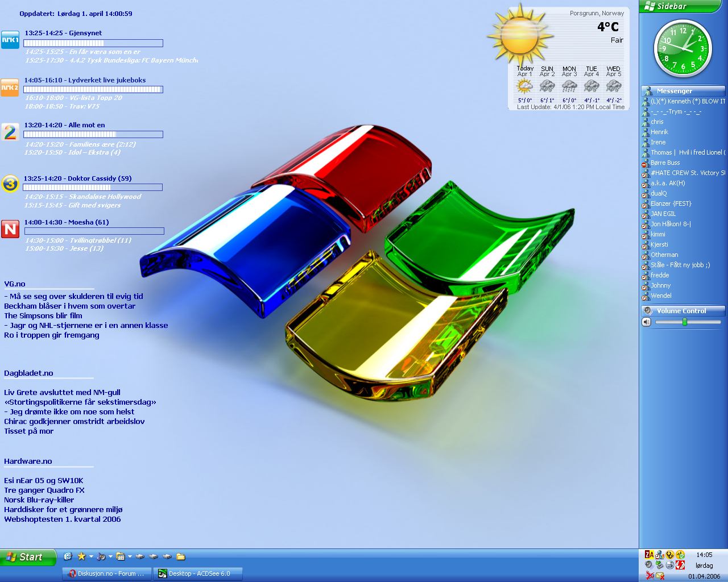Open the first drive icon in quick launch
Screen dimensions: 728x582
(140, 556)
